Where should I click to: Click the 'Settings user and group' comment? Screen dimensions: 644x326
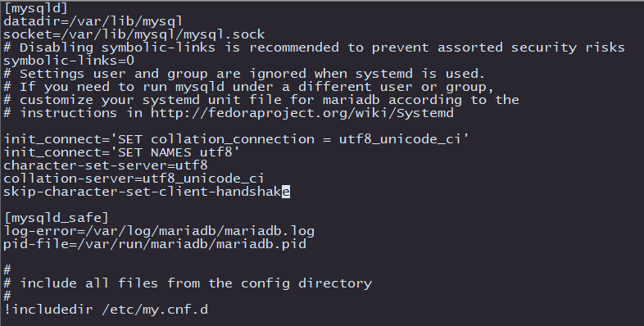click(244, 74)
